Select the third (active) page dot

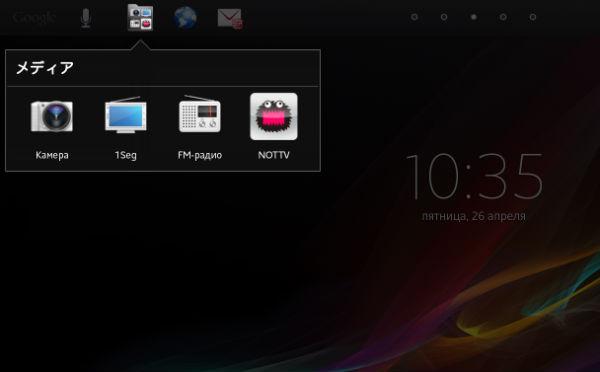(473, 17)
